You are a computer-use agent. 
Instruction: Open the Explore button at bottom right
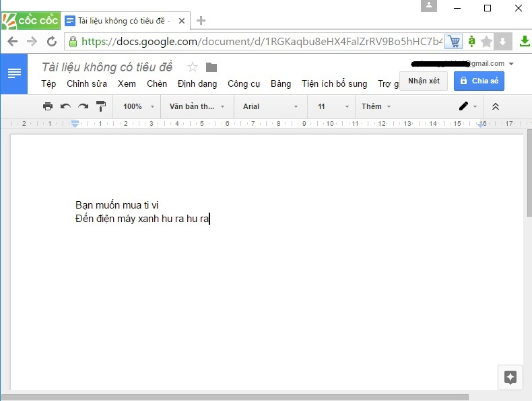tap(510, 377)
